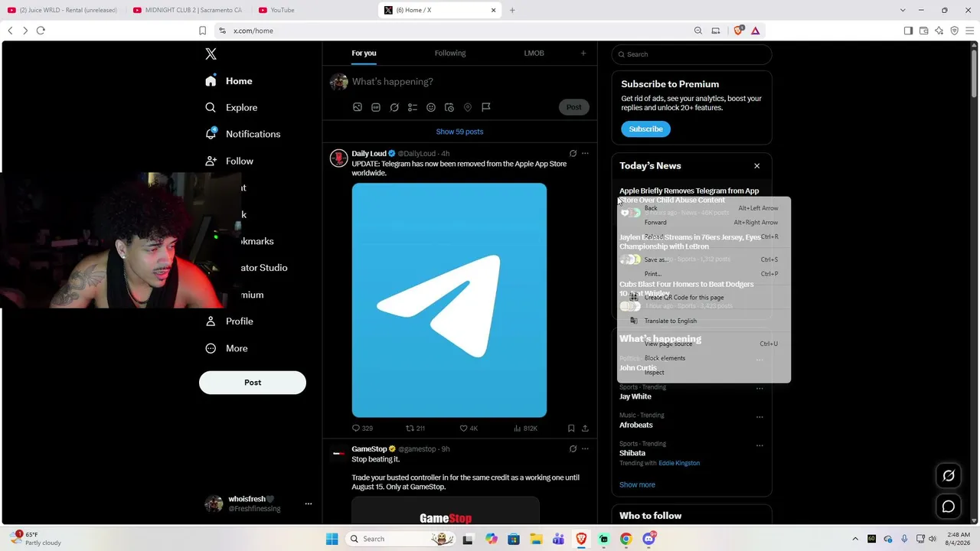Click the large Post button in sidebar
This screenshot has width=980, height=551.
point(253,383)
